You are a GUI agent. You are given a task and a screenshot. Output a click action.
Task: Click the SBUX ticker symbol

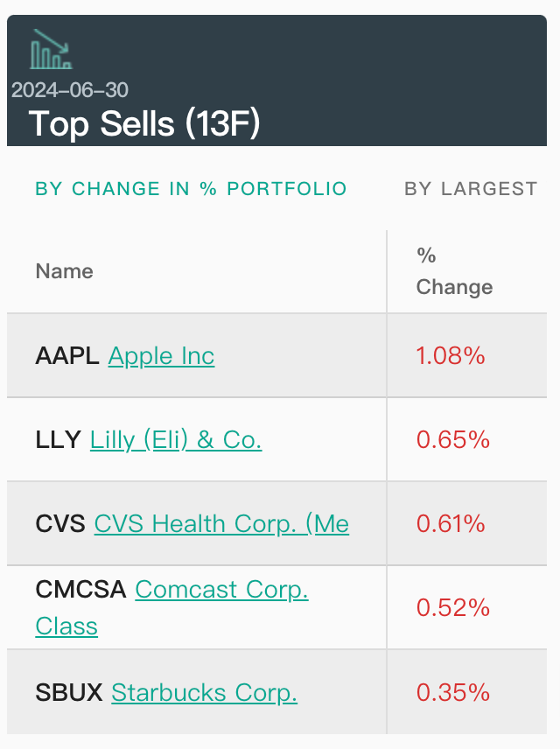pyautogui.click(x=68, y=693)
